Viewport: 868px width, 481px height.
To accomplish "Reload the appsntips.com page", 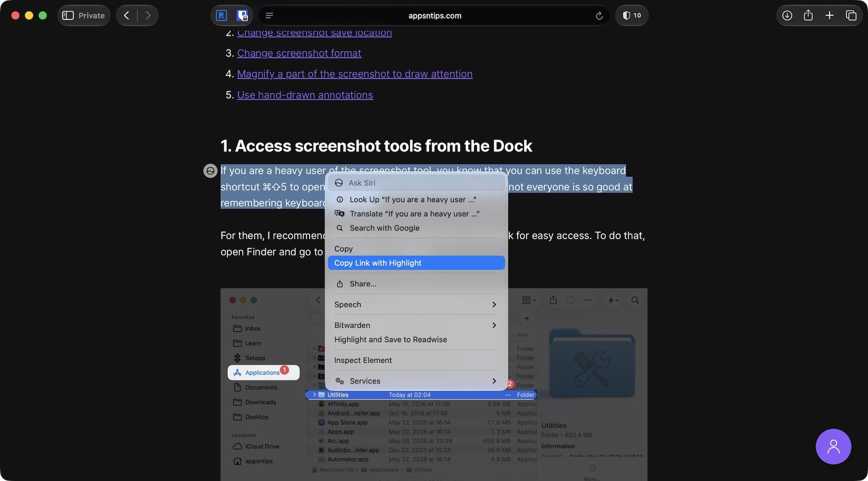I will click(x=599, y=15).
